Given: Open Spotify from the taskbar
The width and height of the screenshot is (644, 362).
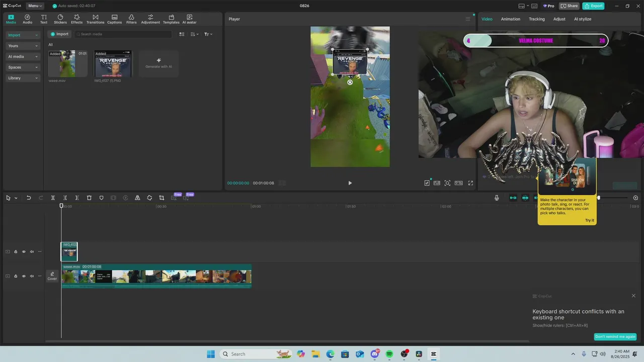Looking at the screenshot, I should point(389,354).
